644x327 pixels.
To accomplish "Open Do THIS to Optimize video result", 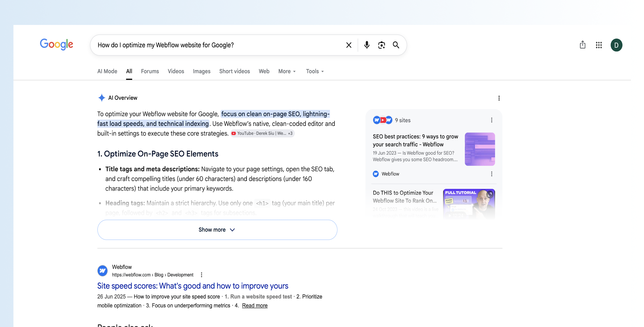I will [405, 197].
